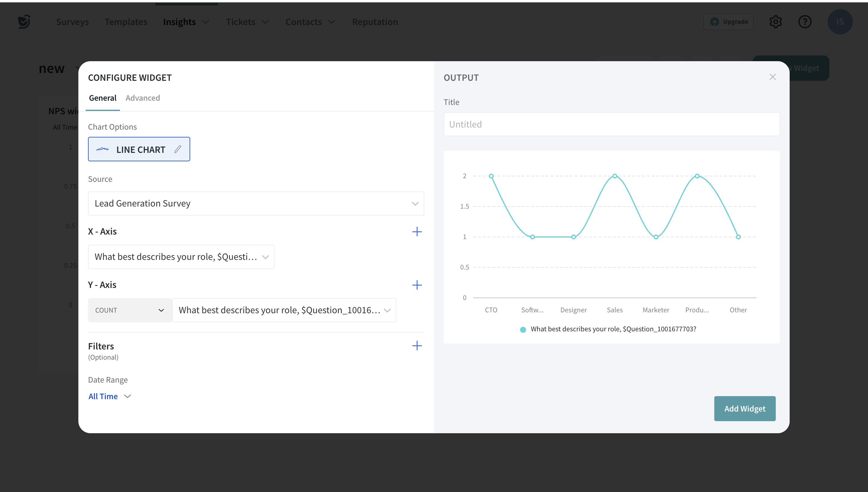Screen dimensions: 868x492
Task: Expand the Source Lead Generation Survey dropdown
Action: [256, 203]
